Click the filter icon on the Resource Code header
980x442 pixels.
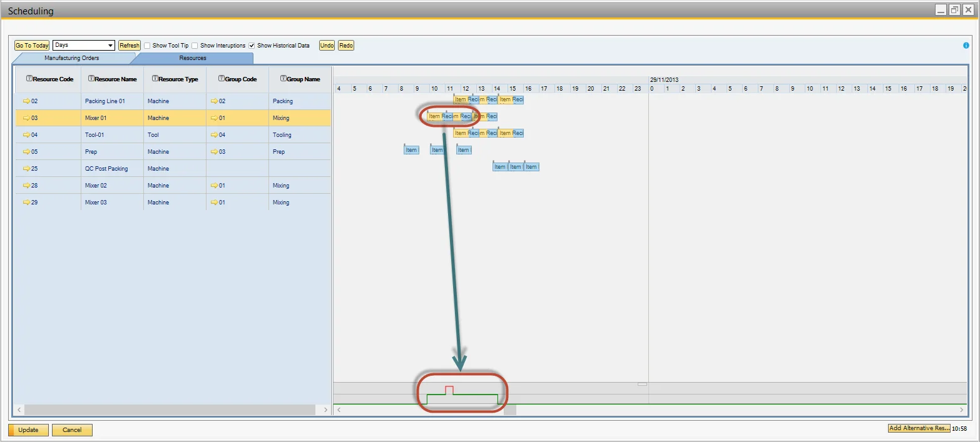click(x=29, y=79)
